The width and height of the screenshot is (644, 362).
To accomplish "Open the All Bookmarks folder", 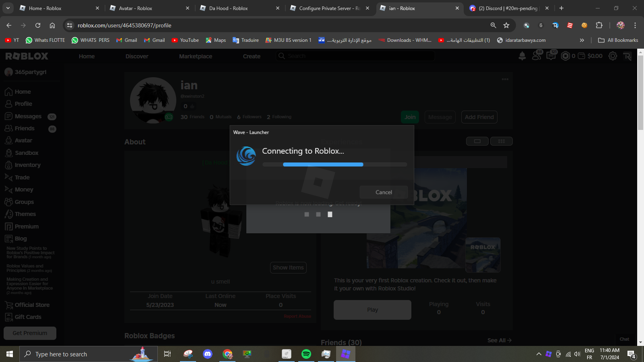I will pyautogui.click(x=618, y=40).
